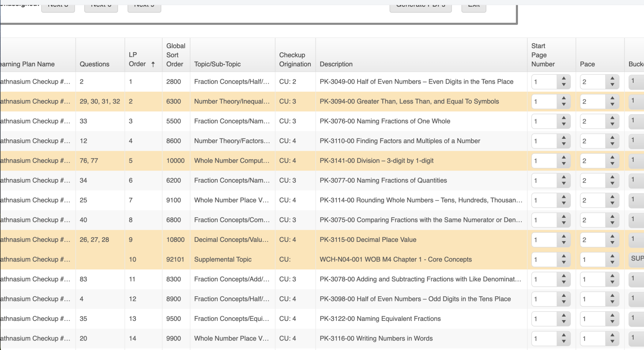644x350 pixels.
Task: Click the SUP bucket cell in Supplemental Topic row
Action: point(636,259)
